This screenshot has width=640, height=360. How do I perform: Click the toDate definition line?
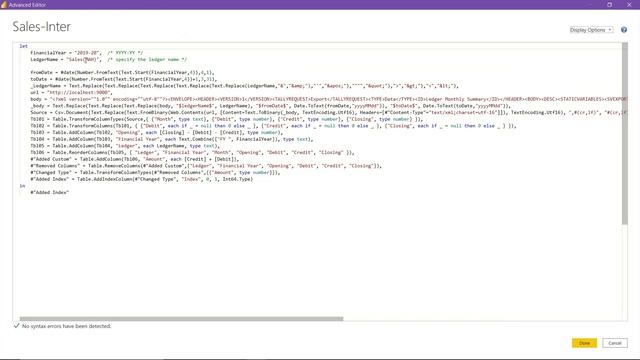124,79
